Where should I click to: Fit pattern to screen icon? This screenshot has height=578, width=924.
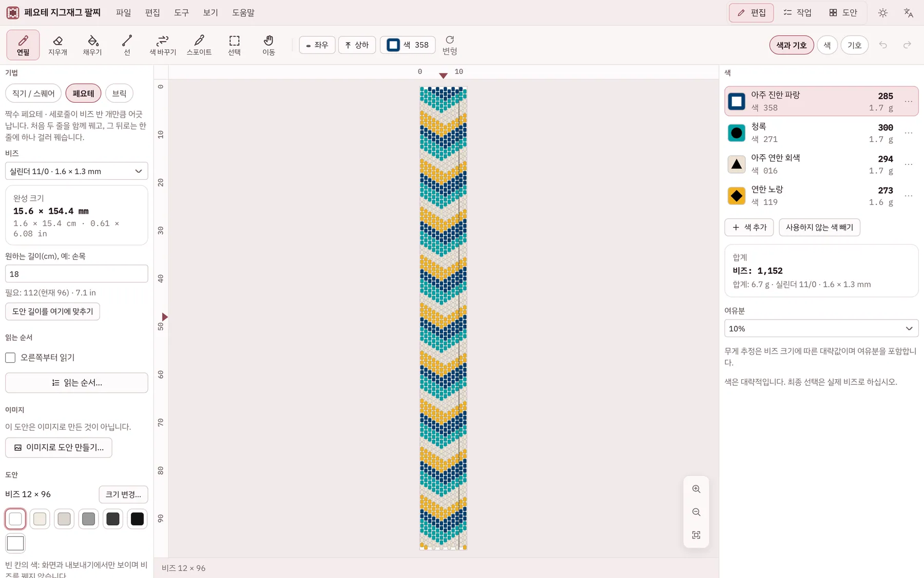[696, 535]
